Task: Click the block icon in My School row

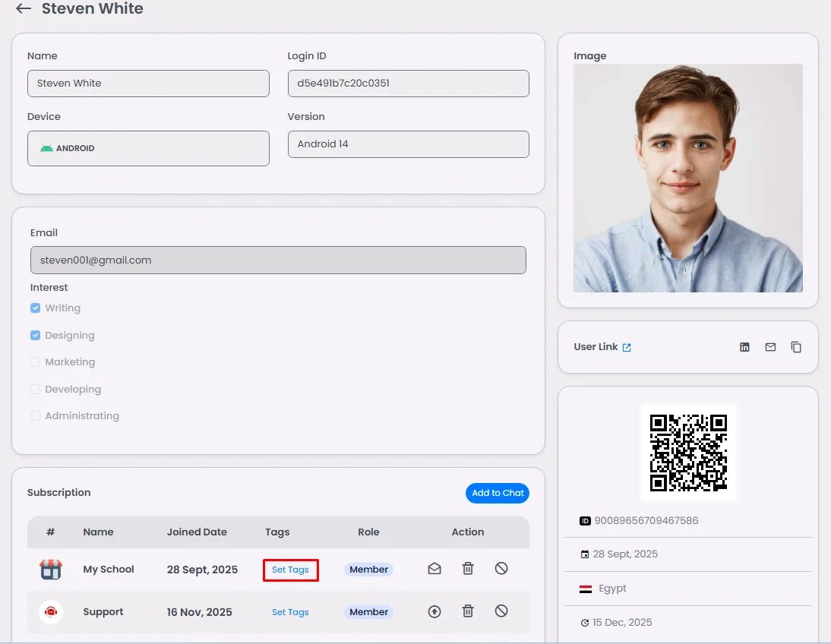Action: coord(501,569)
